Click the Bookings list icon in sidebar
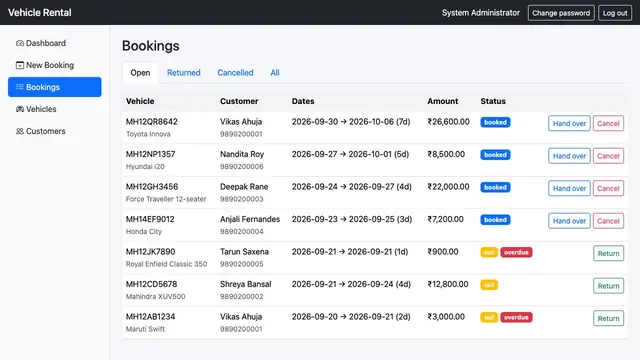 (20, 87)
